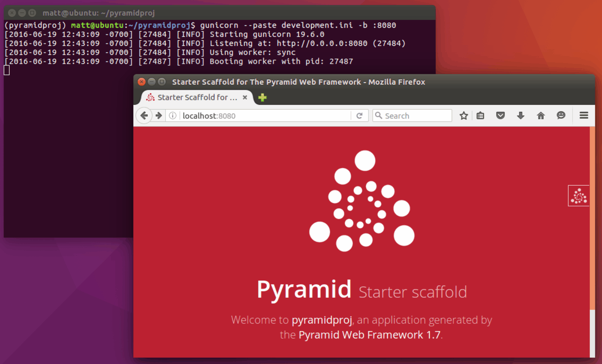Toggle bookmark star for this page
This screenshot has width=602, height=364.
(x=464, y=115)
